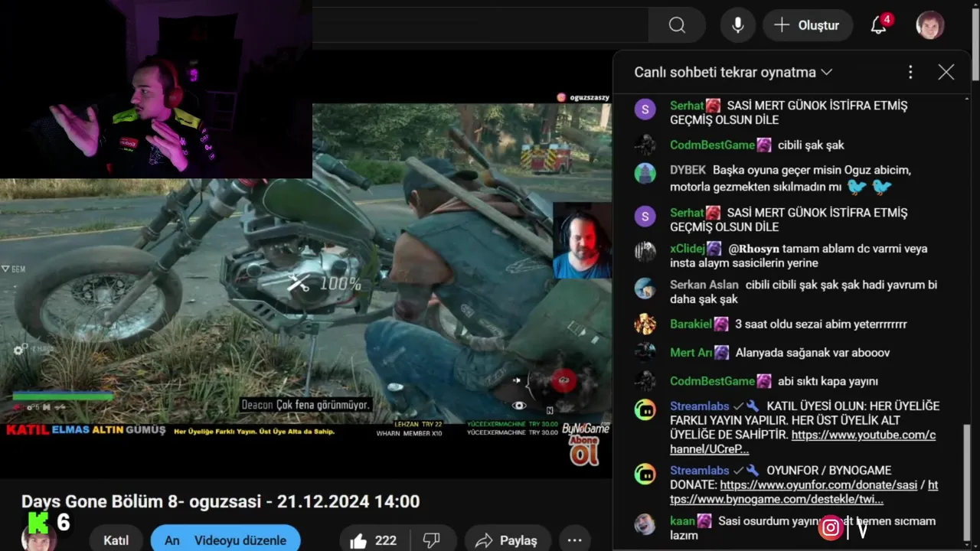
Task: Click Mert Arı chat username
Action: [x=691, y=352]
